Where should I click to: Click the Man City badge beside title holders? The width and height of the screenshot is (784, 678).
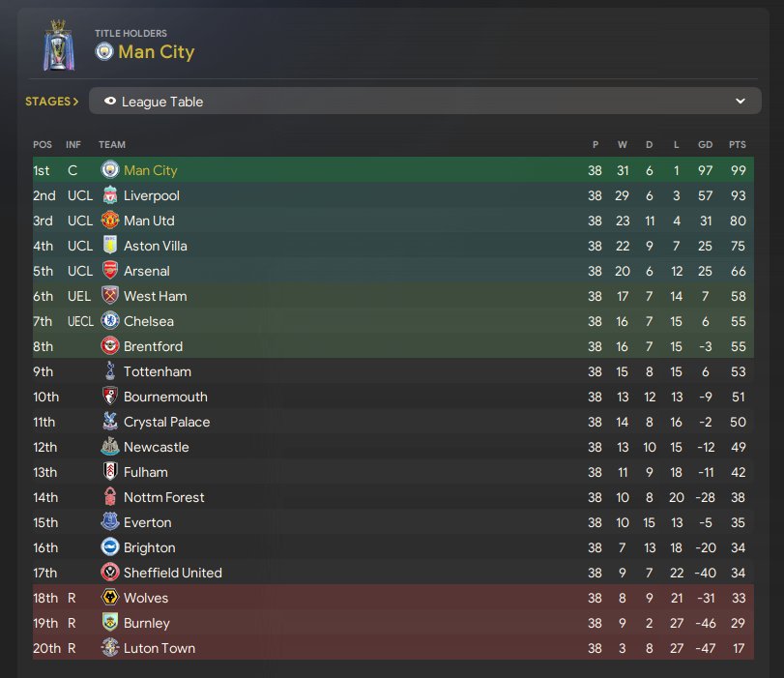(x=104, y=51)
